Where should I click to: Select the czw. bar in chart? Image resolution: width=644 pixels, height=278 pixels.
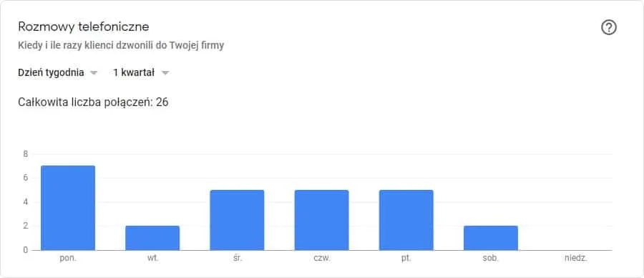pos(321,220)
